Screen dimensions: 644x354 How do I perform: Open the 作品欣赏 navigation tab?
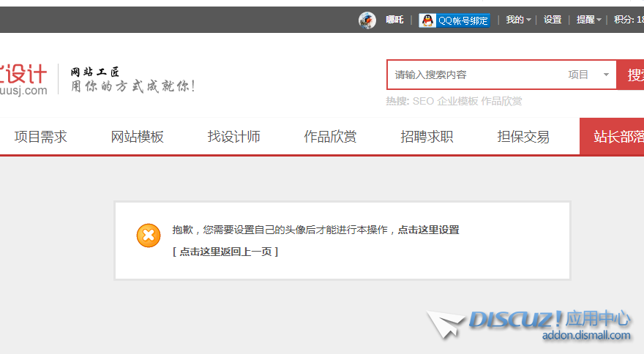(330, 136)
